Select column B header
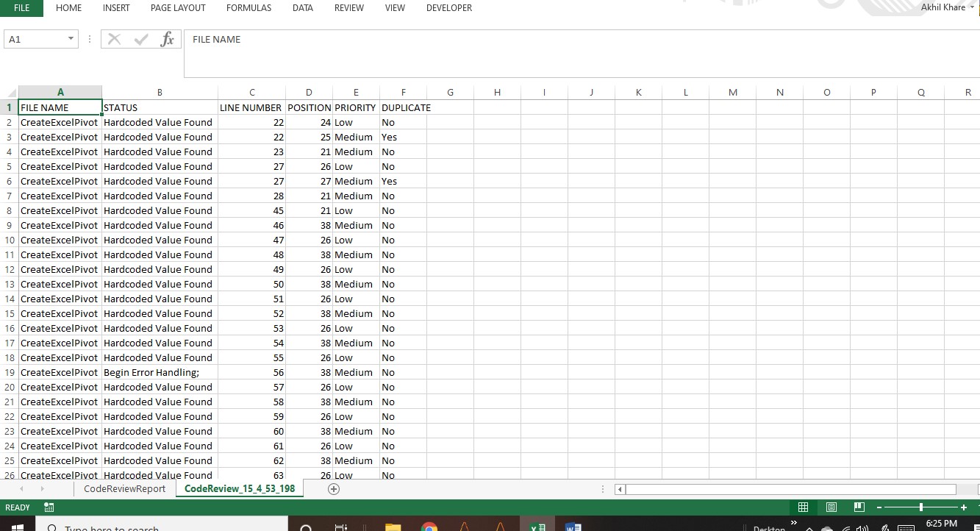This screenshot has width=980, height=531. [x=160, y=93]
